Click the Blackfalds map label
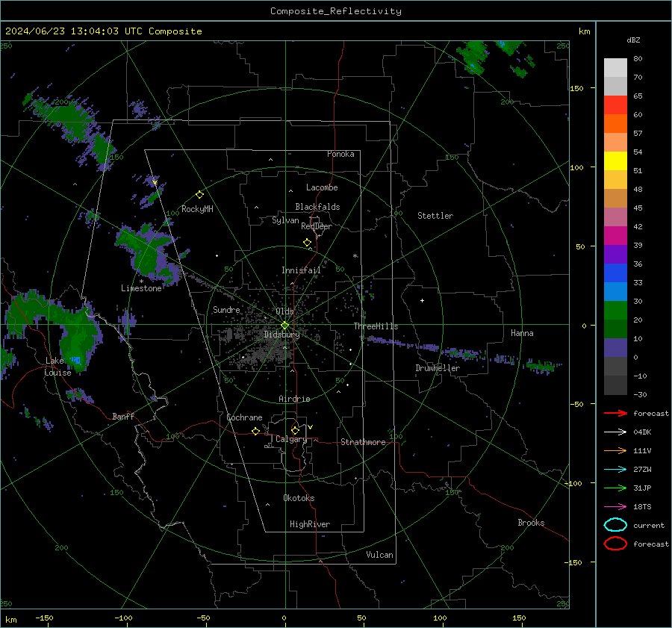Image resolution: width=672 pixels, height=628 pixels. pyautogui.click(x=317, y=207)
